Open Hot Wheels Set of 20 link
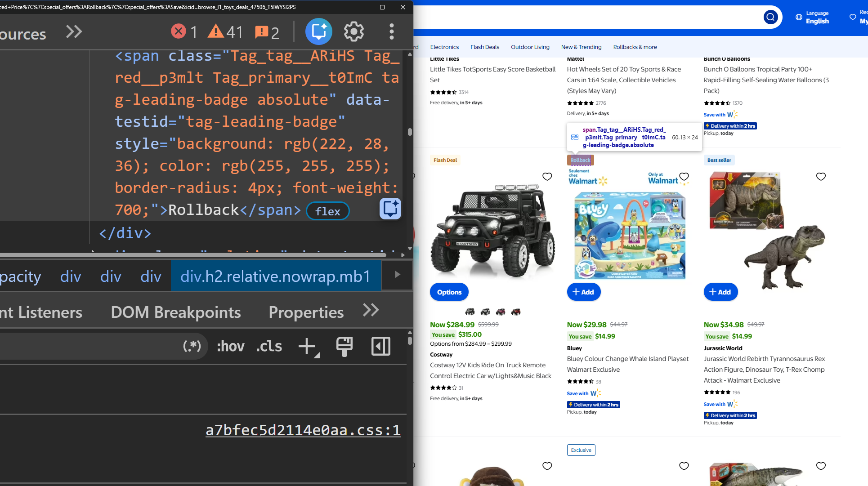Viewport: 868px width, 486px height. [x=624, y=80]
